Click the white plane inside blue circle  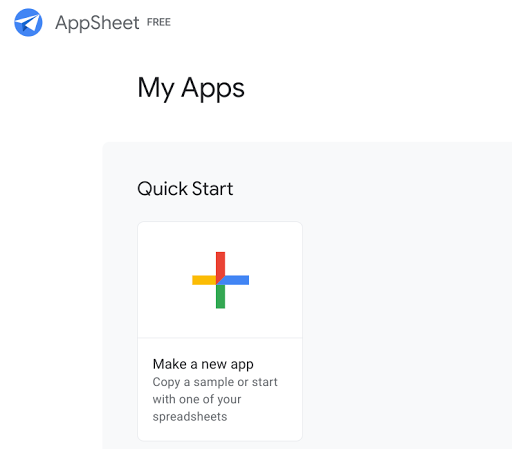click(27, 23)
